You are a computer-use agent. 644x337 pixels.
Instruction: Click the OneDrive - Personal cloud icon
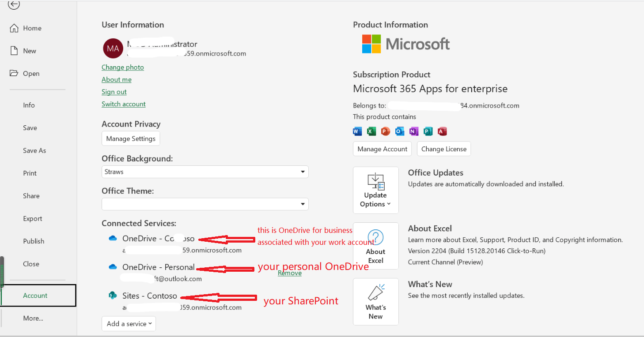coord(113,267)
